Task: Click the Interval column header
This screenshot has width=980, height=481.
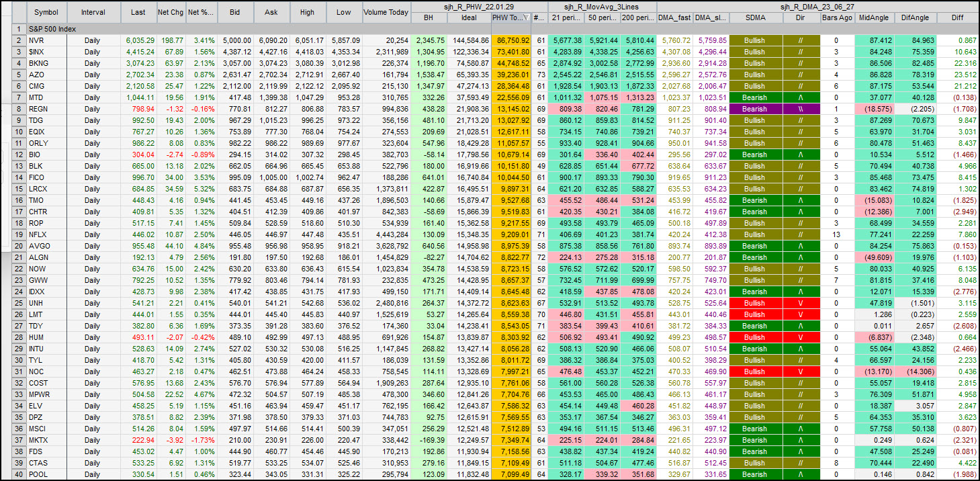Action: point(93,13)
